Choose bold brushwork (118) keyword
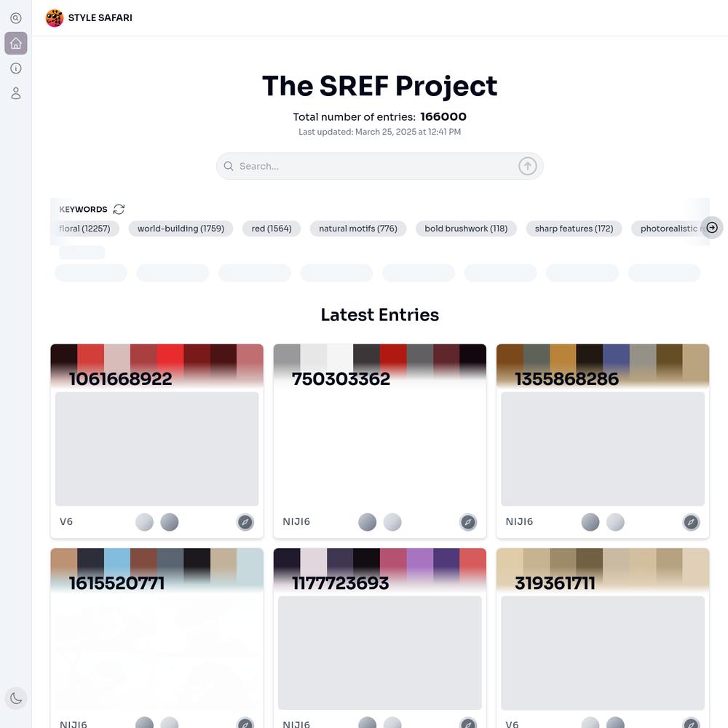728x728 pixels. click(466, 229)
